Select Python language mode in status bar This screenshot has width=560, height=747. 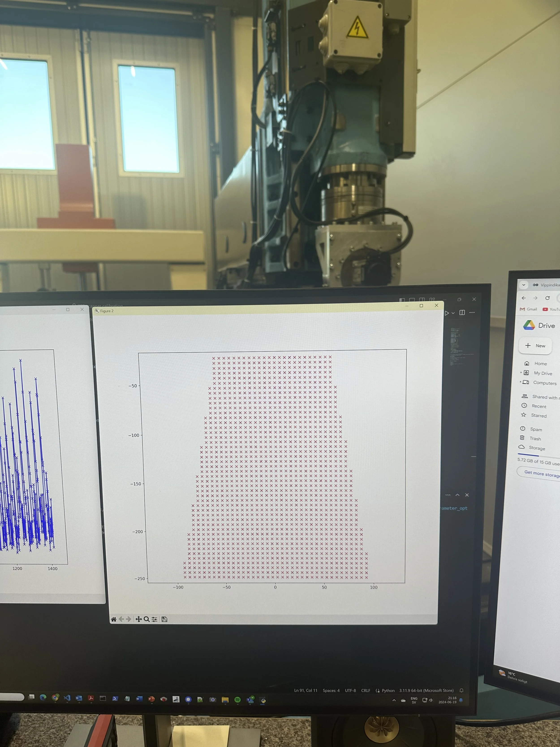pos(388,690)
